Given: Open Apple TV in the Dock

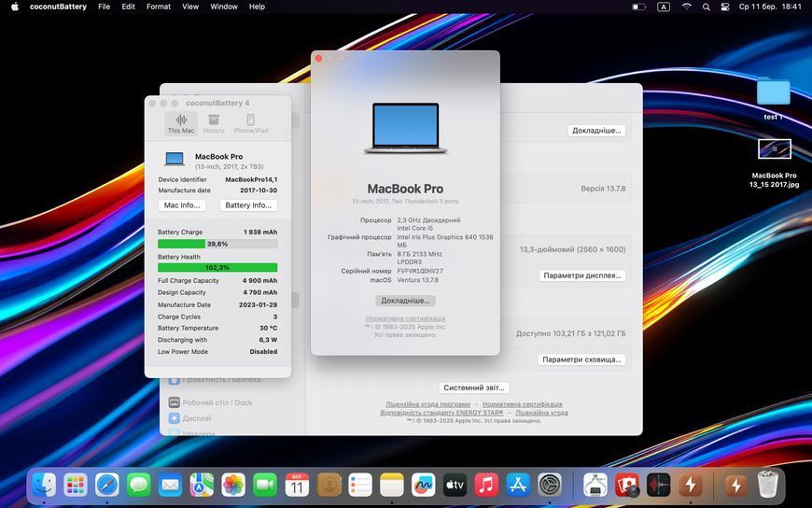Looking at the screenshot, I should [x=455, y=486].
